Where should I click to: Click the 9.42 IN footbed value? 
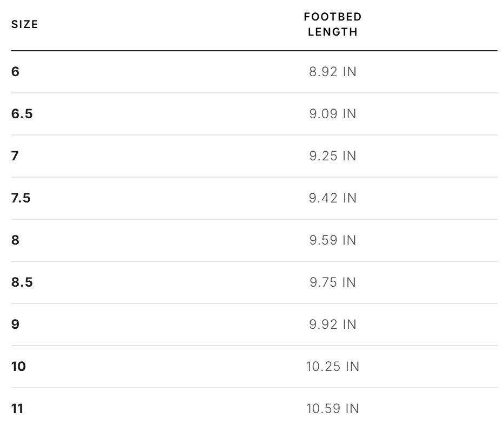[x=333, y=198]
